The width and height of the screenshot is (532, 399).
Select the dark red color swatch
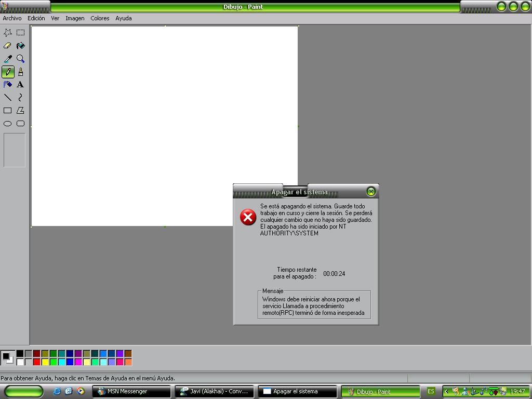(37, 354)
